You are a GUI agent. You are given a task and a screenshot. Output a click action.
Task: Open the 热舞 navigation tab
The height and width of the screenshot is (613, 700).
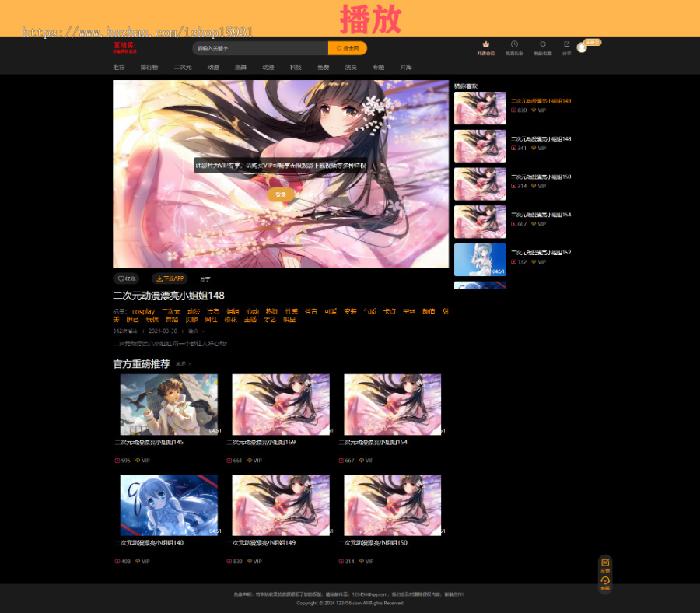pyautogui.click(x=240, y=68)
